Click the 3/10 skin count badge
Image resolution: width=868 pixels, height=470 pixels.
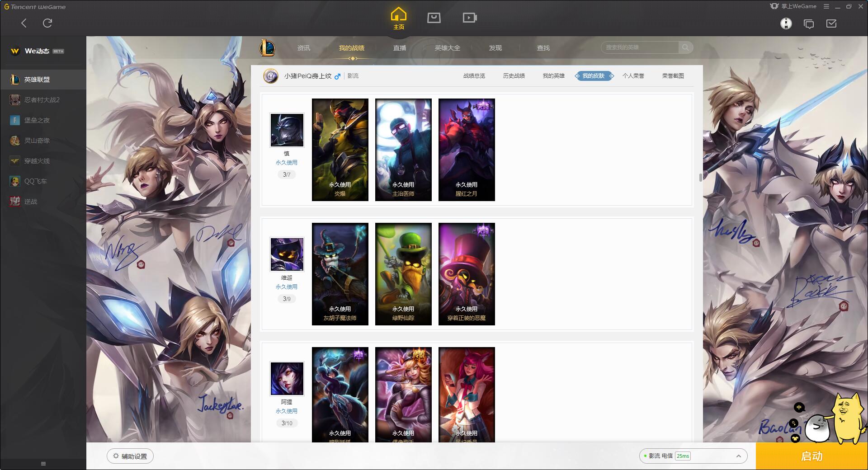(x=287, y=423)
